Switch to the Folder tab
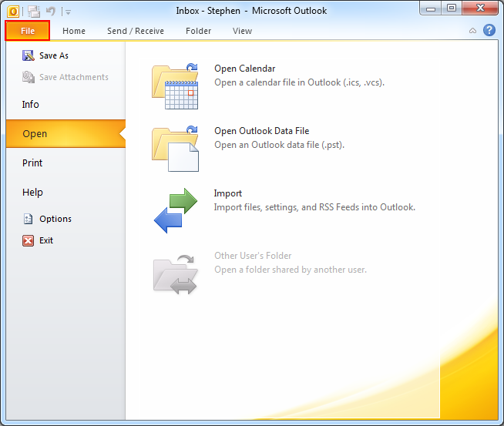This screenshot has width=504, height=426. 198,31
